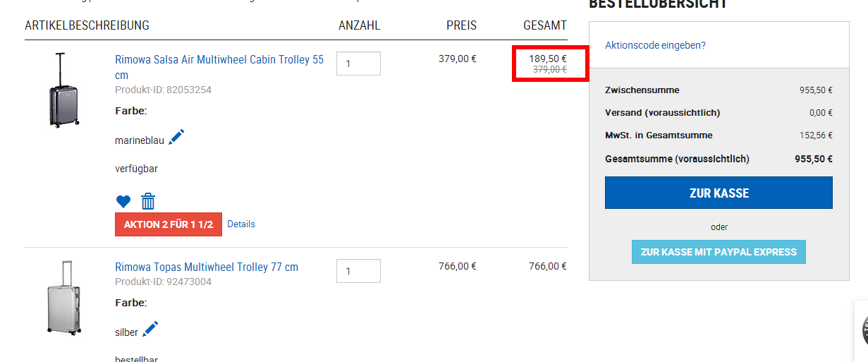This screenshot has height=362, width=868.
Task: Click the discounted total 189,50 € price
Action: click(548, 59)
